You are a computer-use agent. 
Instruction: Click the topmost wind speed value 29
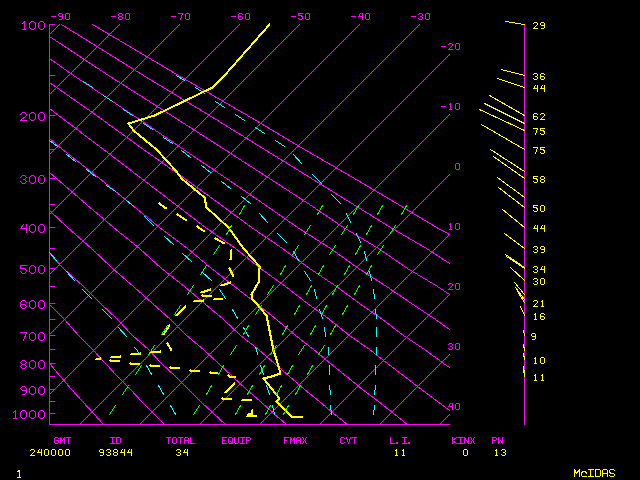click(x=539, y=25)
